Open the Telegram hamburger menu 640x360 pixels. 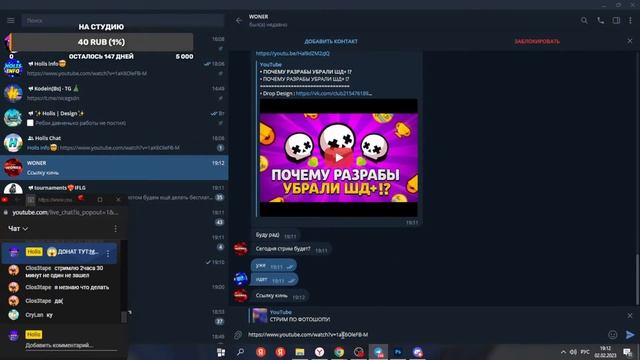click(x=11, y=20)
